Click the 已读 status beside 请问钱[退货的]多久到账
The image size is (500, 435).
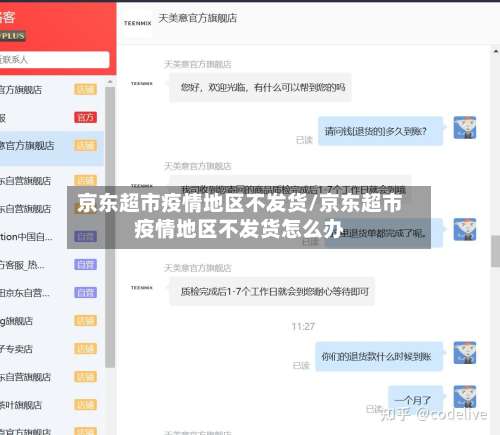tap(304, 140)
